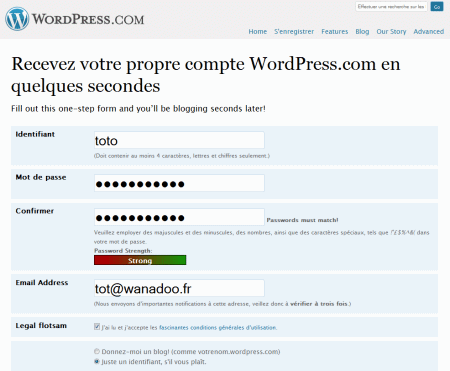Click the Identifiant field containing toto
Viewport: 450px width, 371px height.
click(x=179, y=140)
